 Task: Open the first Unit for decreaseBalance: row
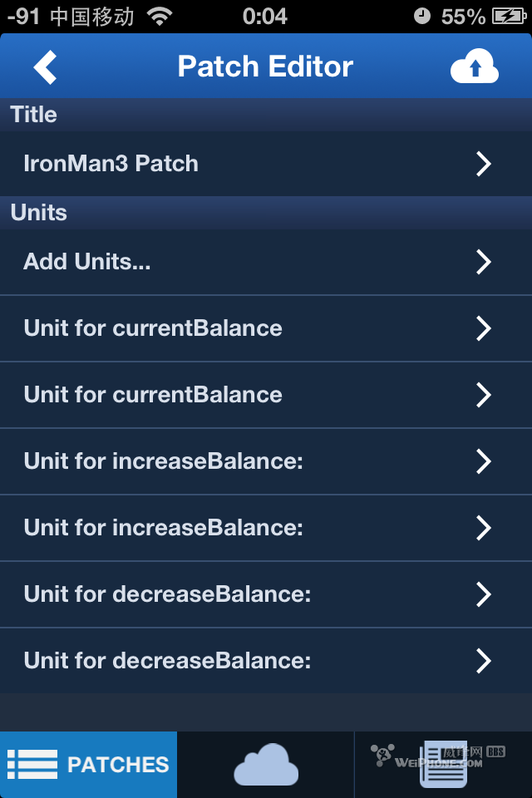[266, 594]
